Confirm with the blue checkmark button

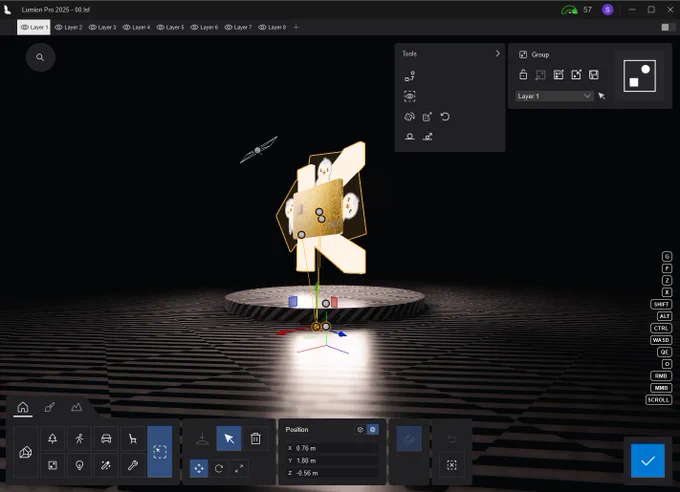[x=648, y=461]
